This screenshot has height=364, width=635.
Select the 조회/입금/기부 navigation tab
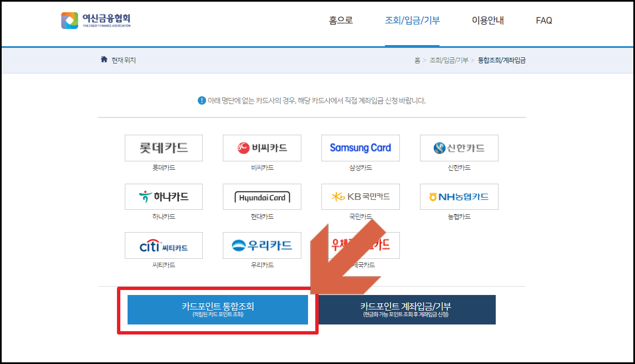[x=412, y=21]
